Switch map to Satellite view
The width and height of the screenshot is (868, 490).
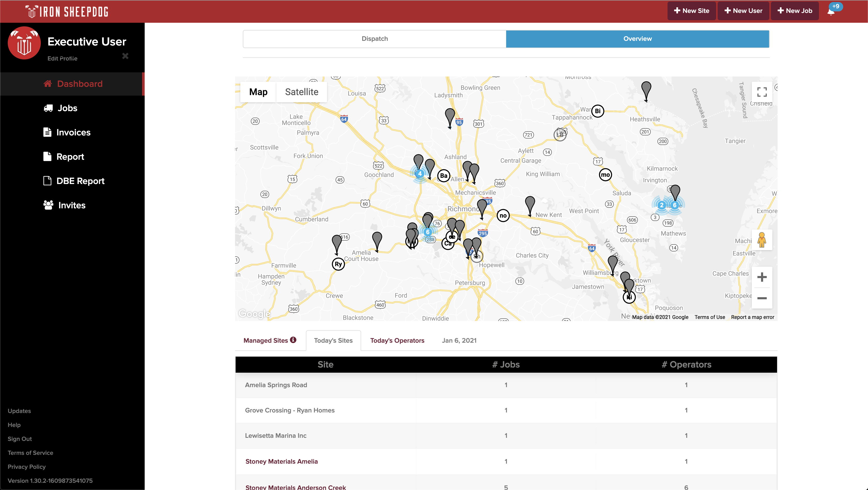pos(301,92)
